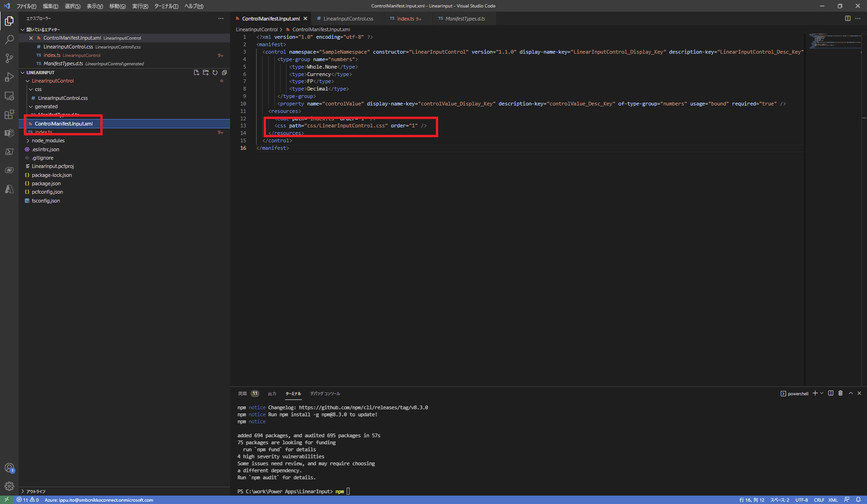Image resolution: width=867 pixels, height=504 pixels.
Task: Kill the powershell terminal with the trash icon
Action: (840, 393)
